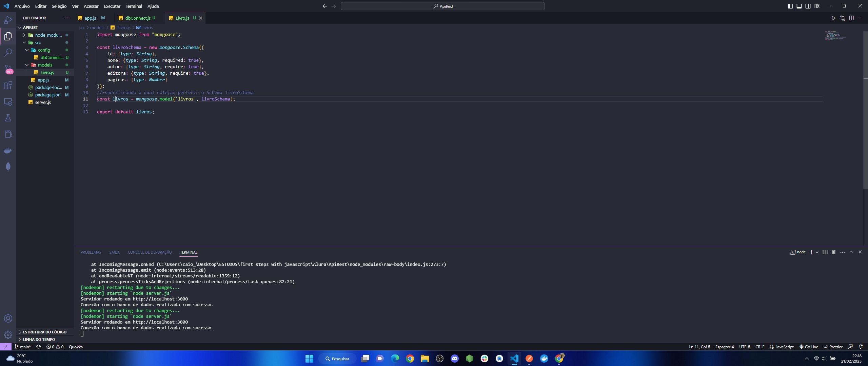Kill terminal with trash icon
This screenshot has width=868, height=366.
[x=833, y=252]
